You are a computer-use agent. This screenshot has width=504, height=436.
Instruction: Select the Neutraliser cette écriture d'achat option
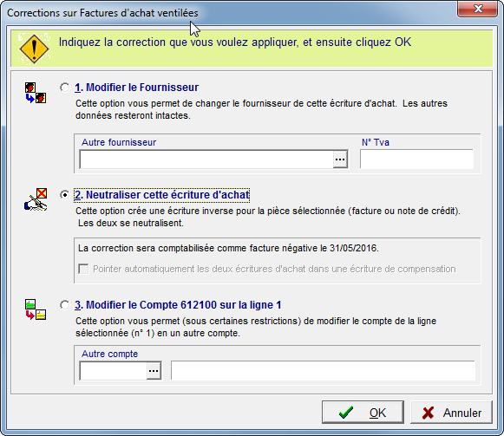coord(64,195)
